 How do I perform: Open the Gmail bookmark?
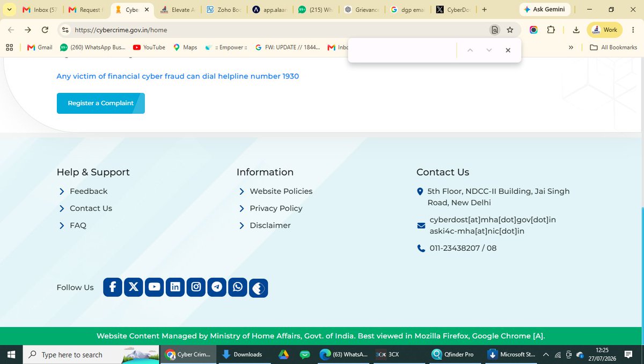coord(40,47)
